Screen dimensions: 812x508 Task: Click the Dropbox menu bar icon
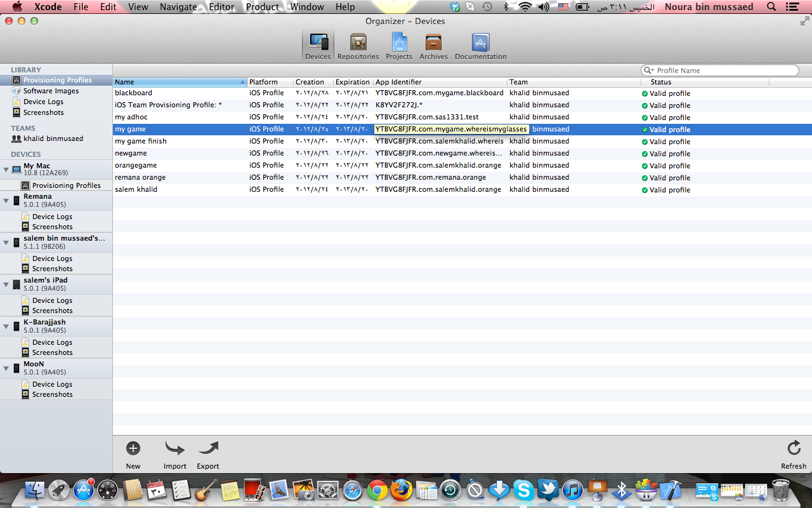pyautogui.click(x=454, y=7)
